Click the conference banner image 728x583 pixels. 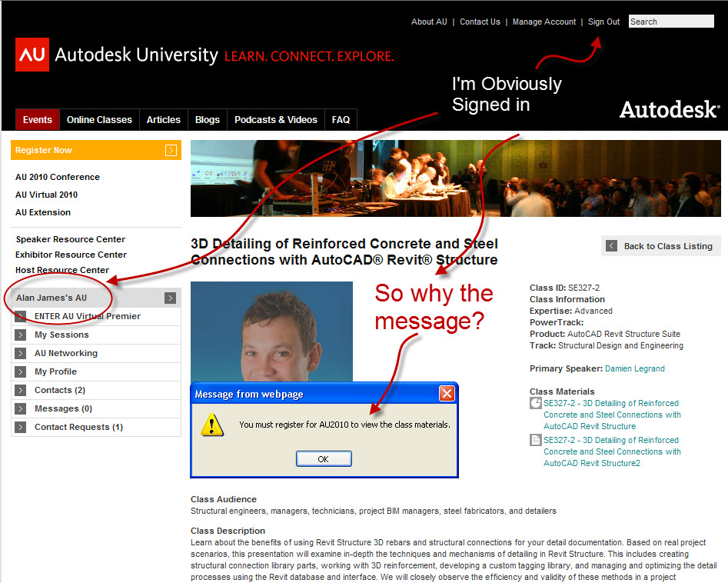(455, 178)
